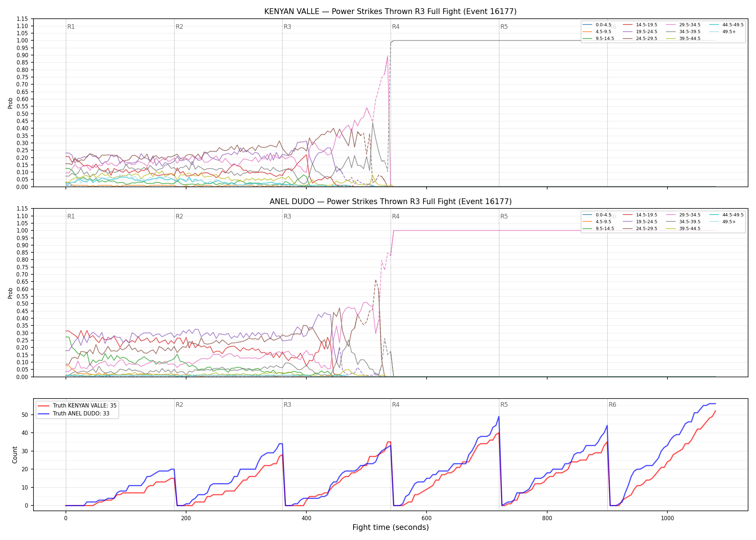Click 49.5+ legend entry in ANEL DUDO chart
The image size is (756, 540).
[723, 222]
